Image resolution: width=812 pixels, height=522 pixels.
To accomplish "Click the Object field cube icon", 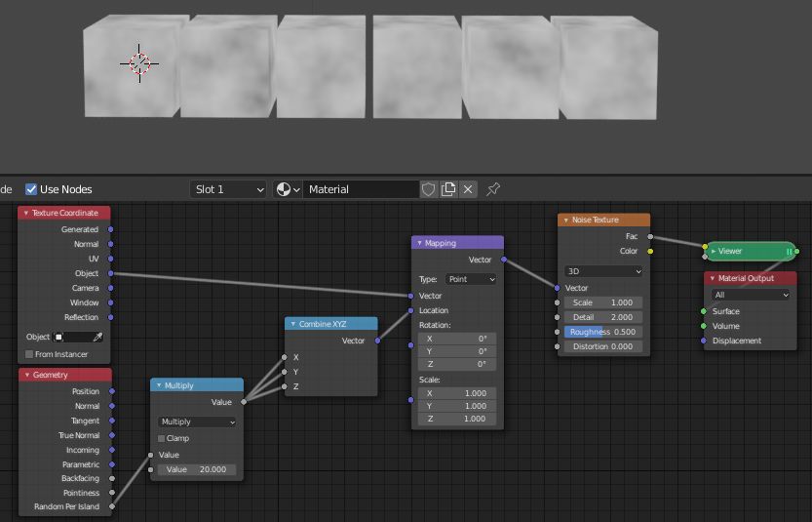I will [x=59, y=337].
